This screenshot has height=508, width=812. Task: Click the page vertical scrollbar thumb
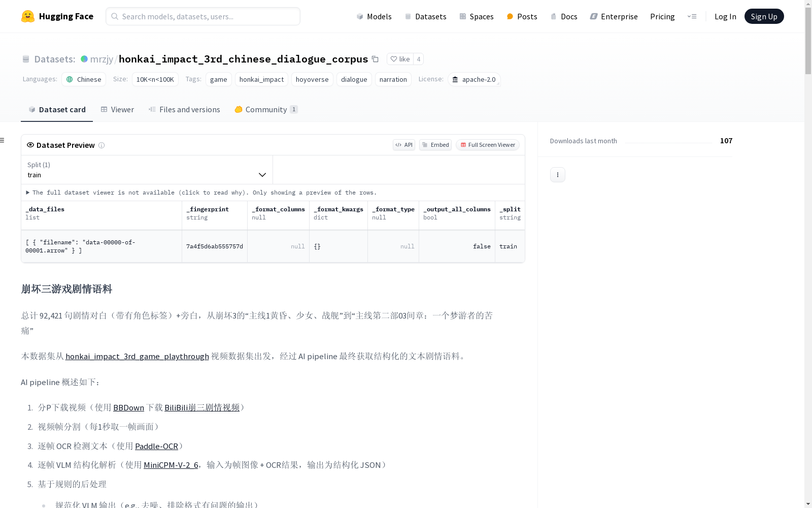click(x=808, y=41)
